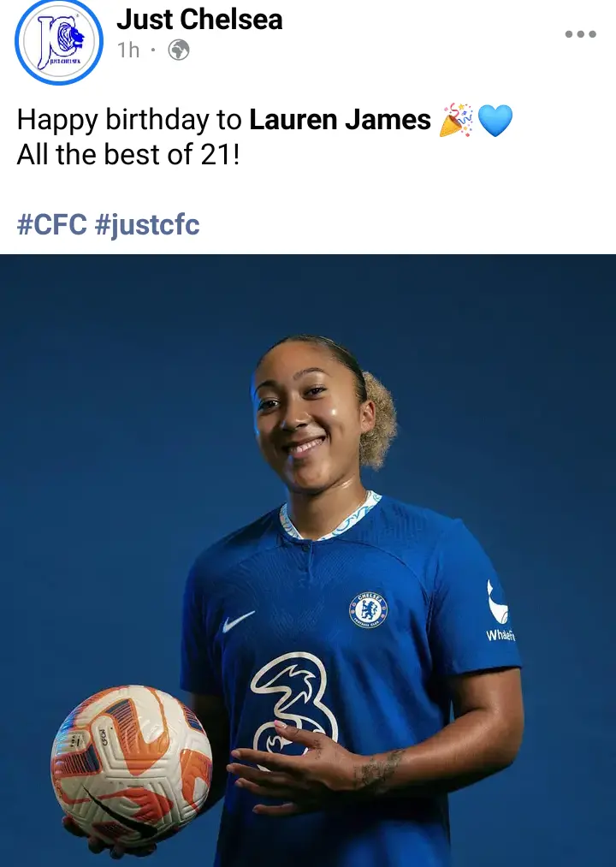Image resolution: width=616 pixels, height=867 pixels.
Task: Open the player photo in full view
Action: (x=308, y=560)
